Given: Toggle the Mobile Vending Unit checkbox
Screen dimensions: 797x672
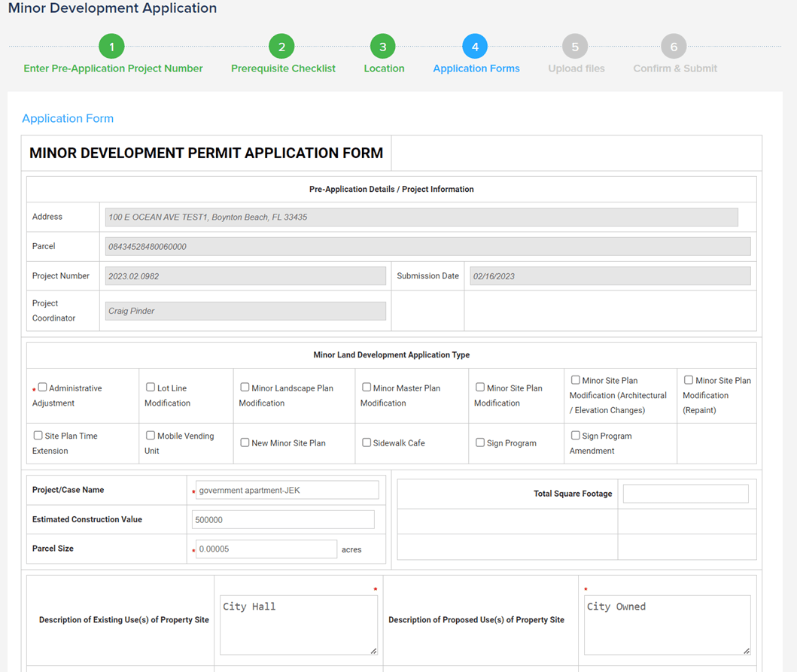Looking at the screenshot, I should (151, 435).
